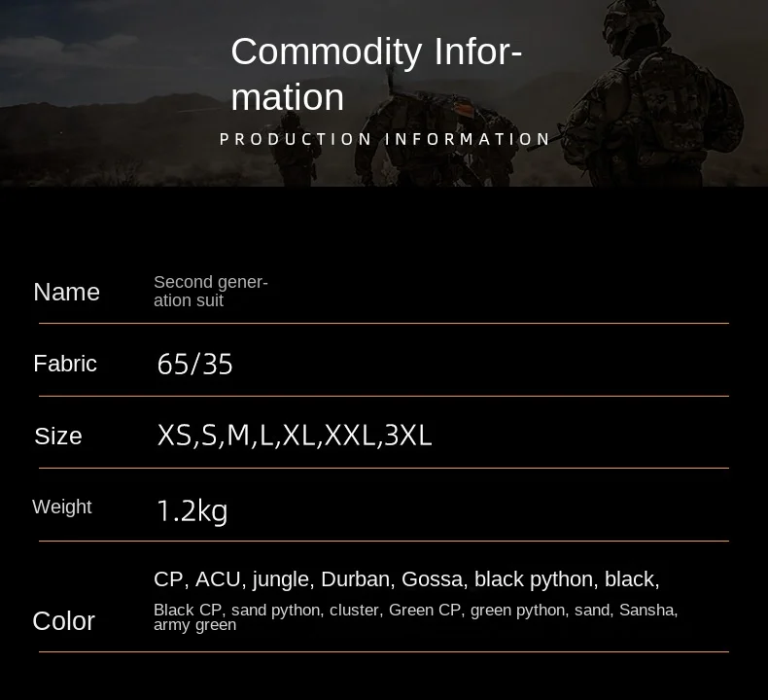This screenshot has height=700, width=768.
Task: Click the Green CP color text
Action: pos(424,611)
